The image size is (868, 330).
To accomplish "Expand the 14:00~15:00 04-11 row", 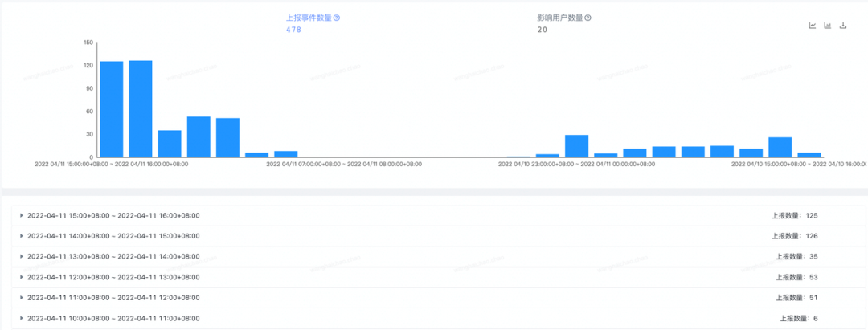I will click(22, 236).
